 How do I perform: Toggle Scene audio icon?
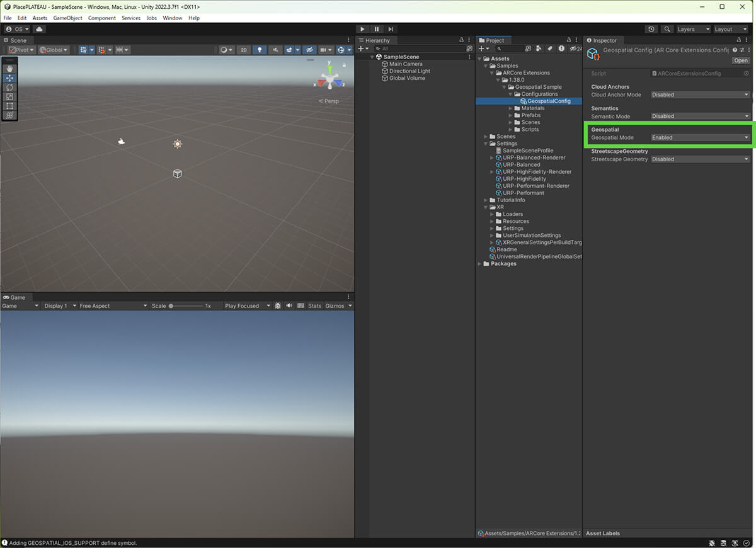click(275, 50)
